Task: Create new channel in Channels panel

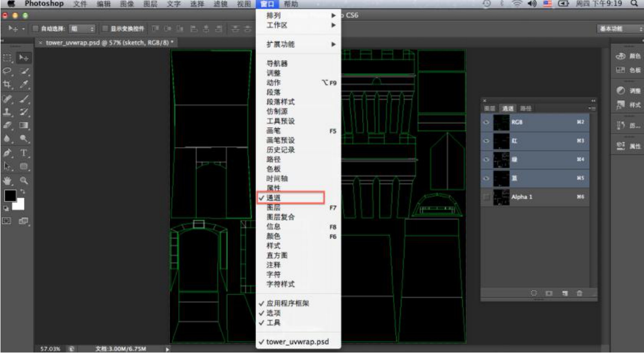Action: pos(565,294)
